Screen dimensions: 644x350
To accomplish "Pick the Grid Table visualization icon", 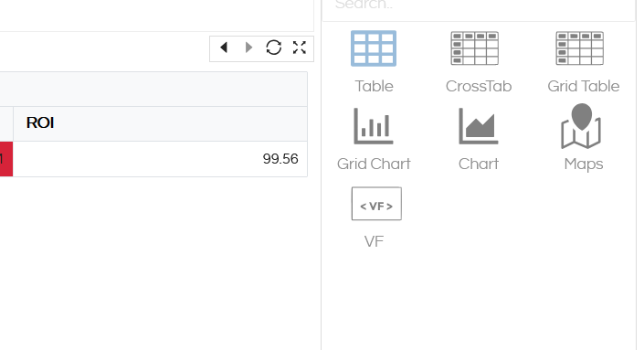I will click(x=579, y=48).
